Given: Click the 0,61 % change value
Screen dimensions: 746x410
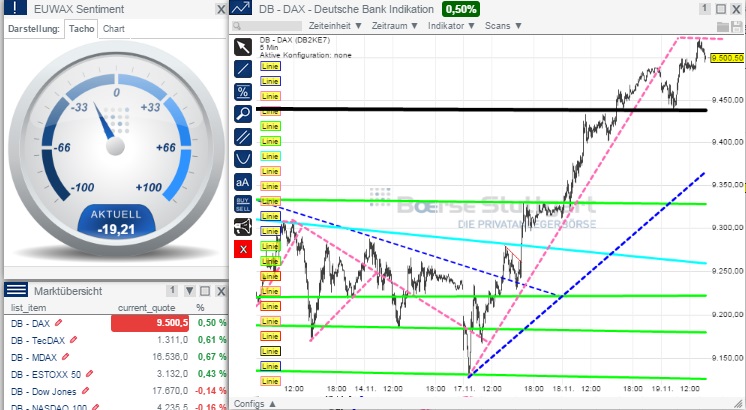Looking at the screenshot, I should tap(212, 340).
